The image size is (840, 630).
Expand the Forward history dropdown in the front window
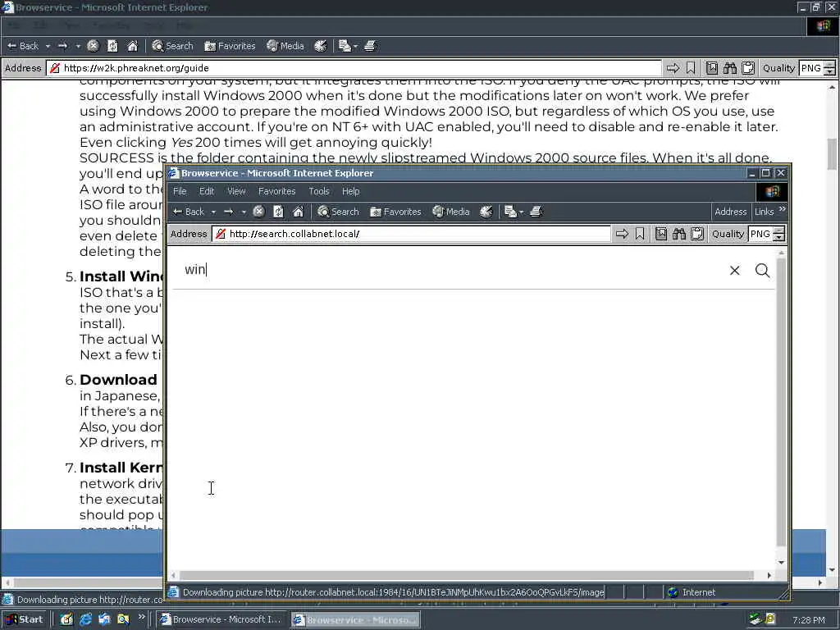pyautogui.click(x=244, y=212)
